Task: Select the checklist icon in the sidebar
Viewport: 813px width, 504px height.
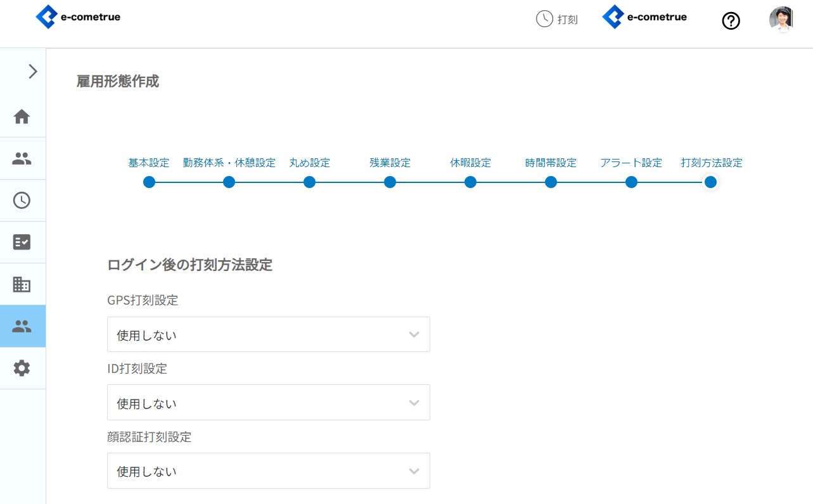Action: [22, 242]
